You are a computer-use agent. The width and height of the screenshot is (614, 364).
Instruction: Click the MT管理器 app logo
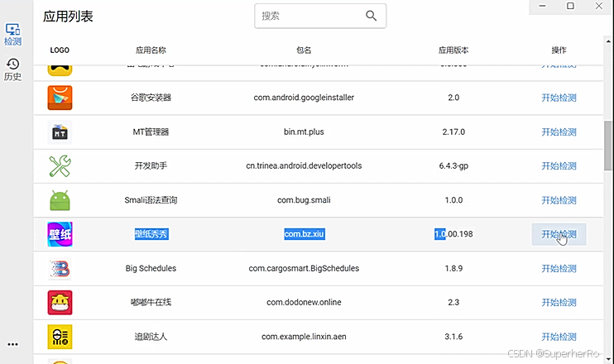[60, 132]
